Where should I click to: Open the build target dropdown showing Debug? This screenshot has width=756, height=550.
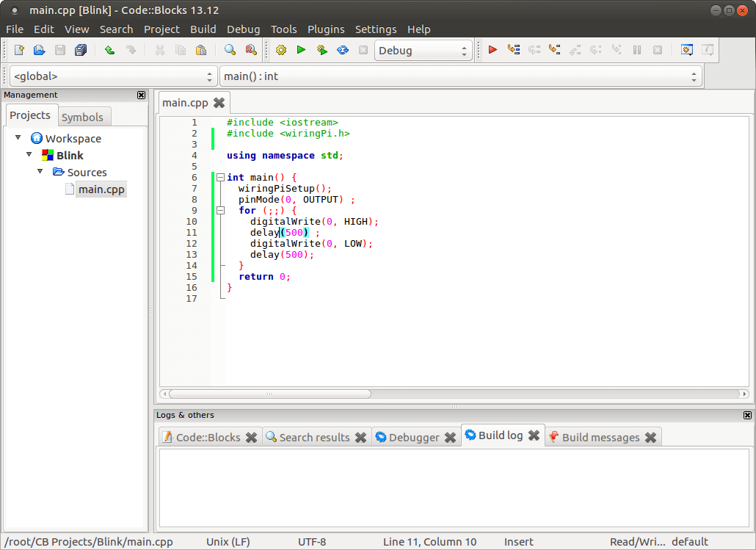(x=424, y=50)
